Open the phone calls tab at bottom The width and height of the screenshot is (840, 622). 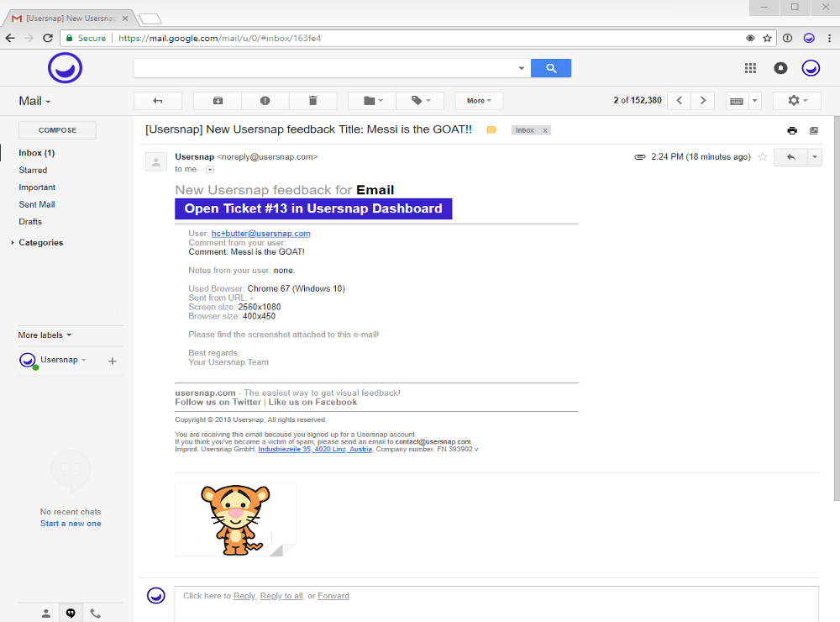[x=96, y=613]
